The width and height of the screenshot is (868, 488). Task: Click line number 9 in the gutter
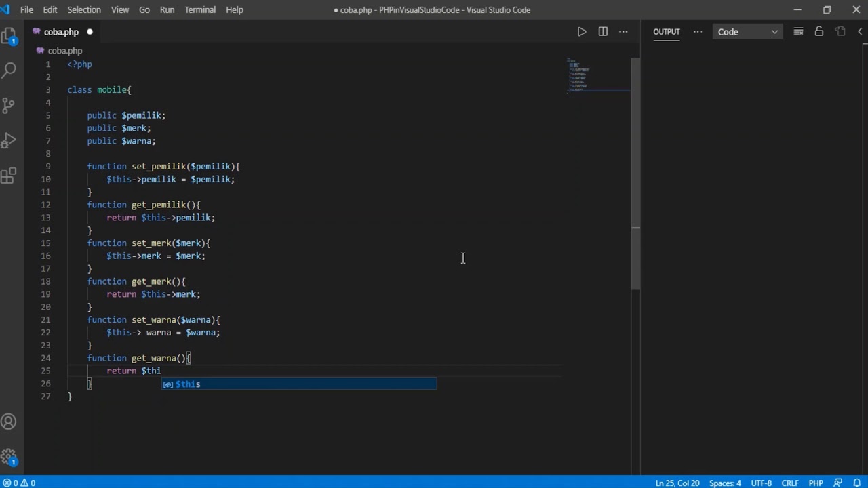pos(47,166)
